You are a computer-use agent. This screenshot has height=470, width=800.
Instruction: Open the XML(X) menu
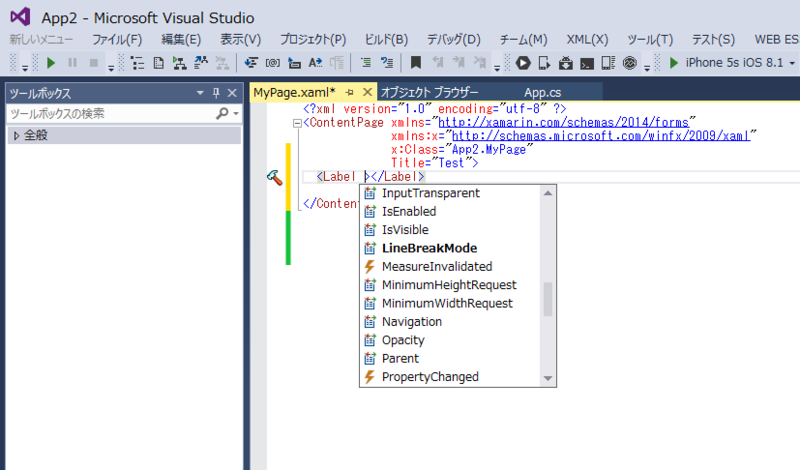tap(587, 39)
